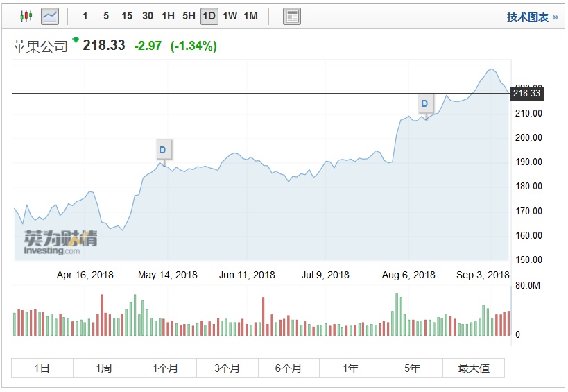This screenshot has height=392, width=568.
Task: Click the (-1.34%) percent change
Action: coord(193,46)
